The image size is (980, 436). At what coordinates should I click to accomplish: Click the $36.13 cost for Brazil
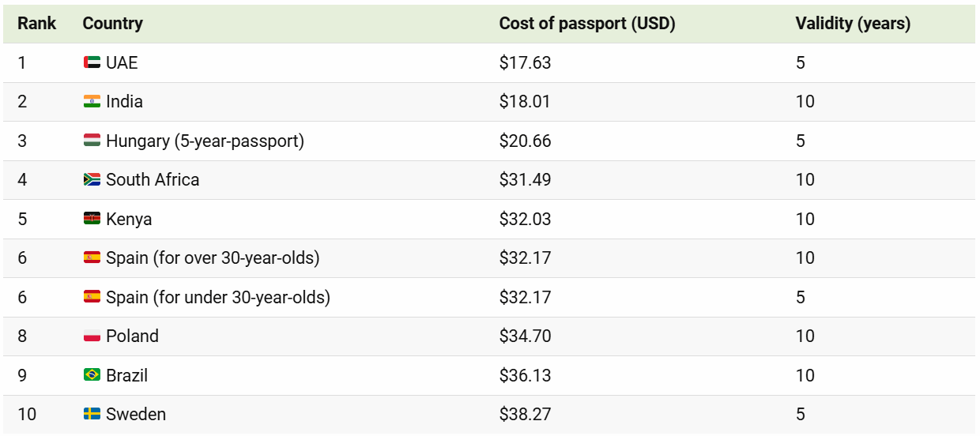(525, 375)
